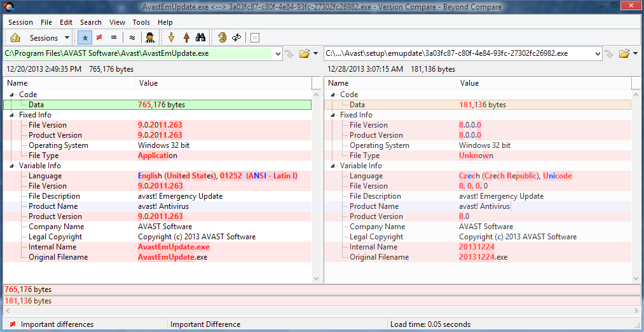Click left path go arrow icon
Viewport: 644px width, 332px height.
[x=289, y=54]
